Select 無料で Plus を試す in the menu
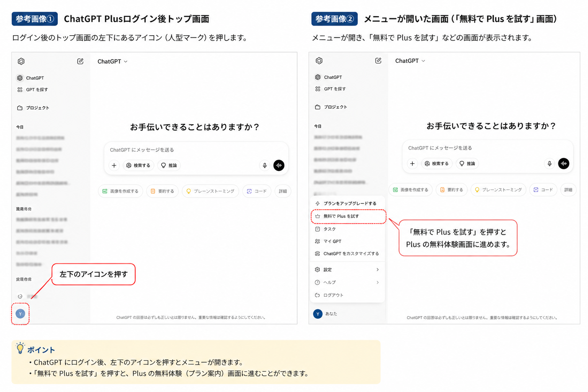 tap(348, 216)
